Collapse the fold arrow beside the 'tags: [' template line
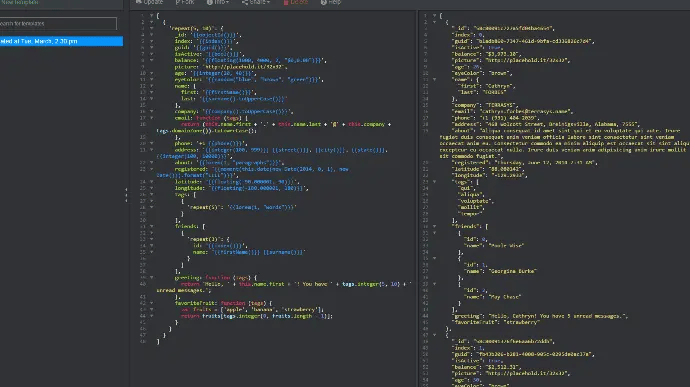The image size is (690, 387). [151, 194]
